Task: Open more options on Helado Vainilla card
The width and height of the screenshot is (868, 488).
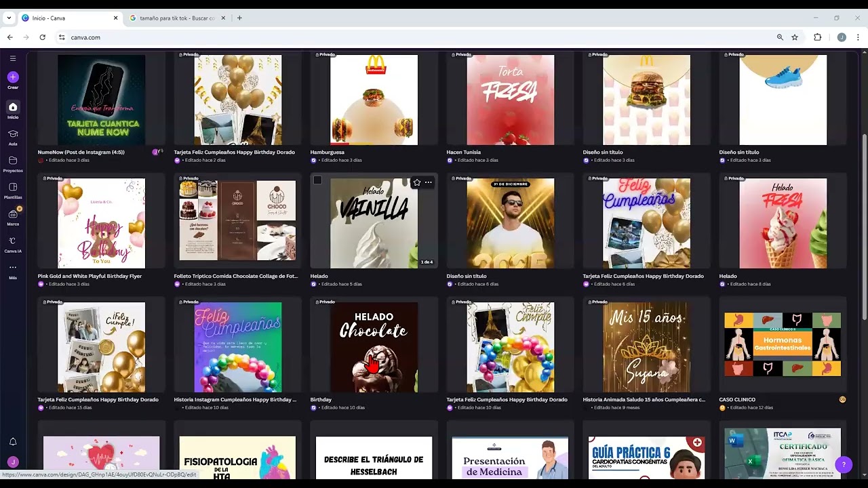Action: pos(428,182)
